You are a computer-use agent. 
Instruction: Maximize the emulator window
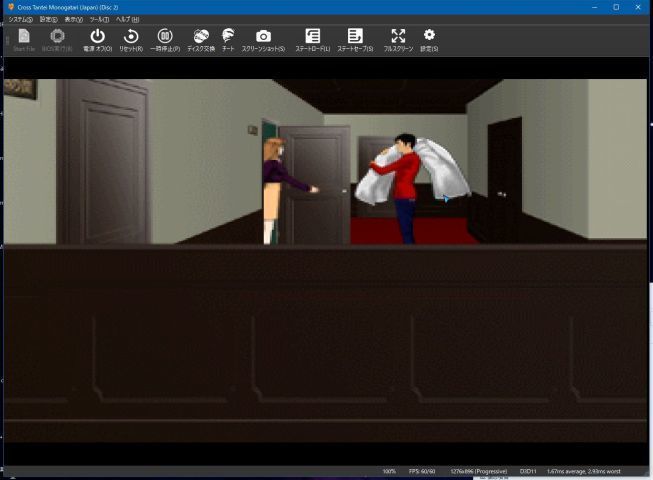point(616,7)
